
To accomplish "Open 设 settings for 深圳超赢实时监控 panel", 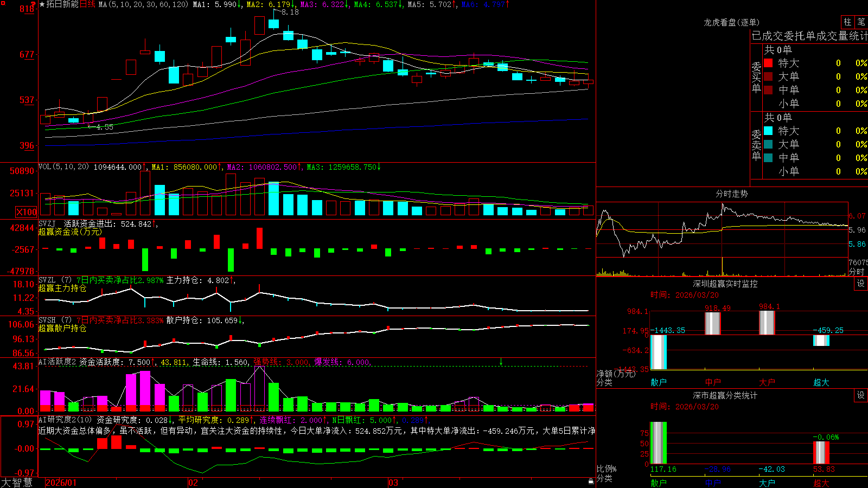I will (x=861, y=284).
